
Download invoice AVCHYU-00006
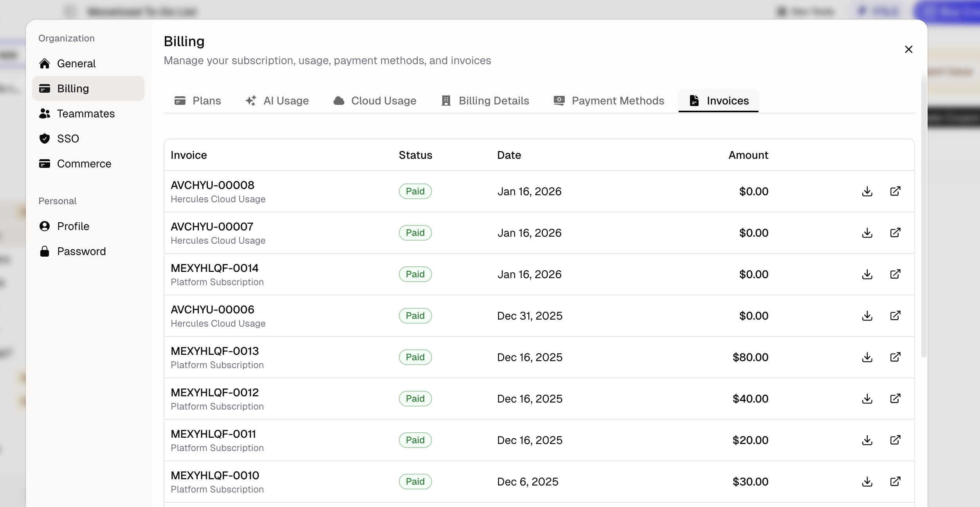point(867,316)
